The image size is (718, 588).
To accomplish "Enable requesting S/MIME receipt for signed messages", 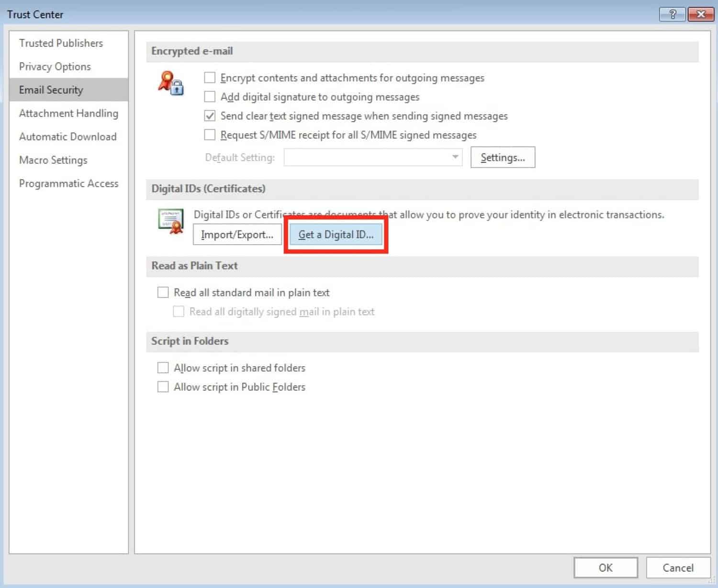I will pyautogui.click(x=210, y=135).
